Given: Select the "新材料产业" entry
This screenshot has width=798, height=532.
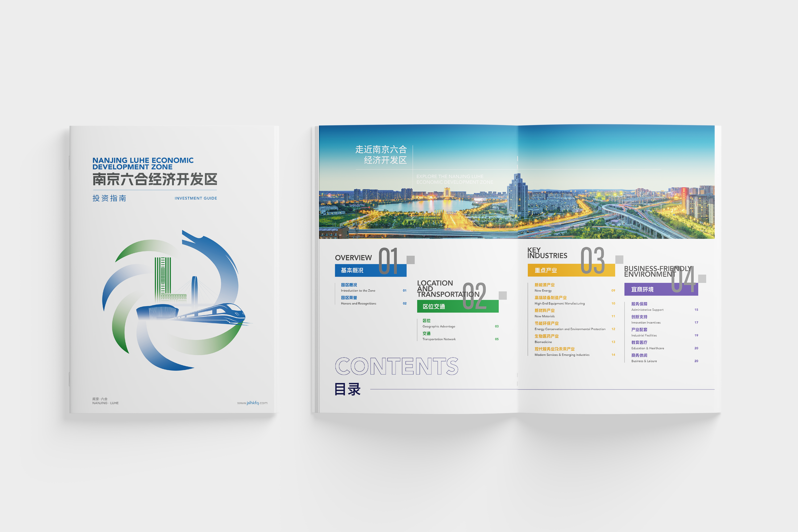Looking at the screenshot, I should click(x=545, y=310).
